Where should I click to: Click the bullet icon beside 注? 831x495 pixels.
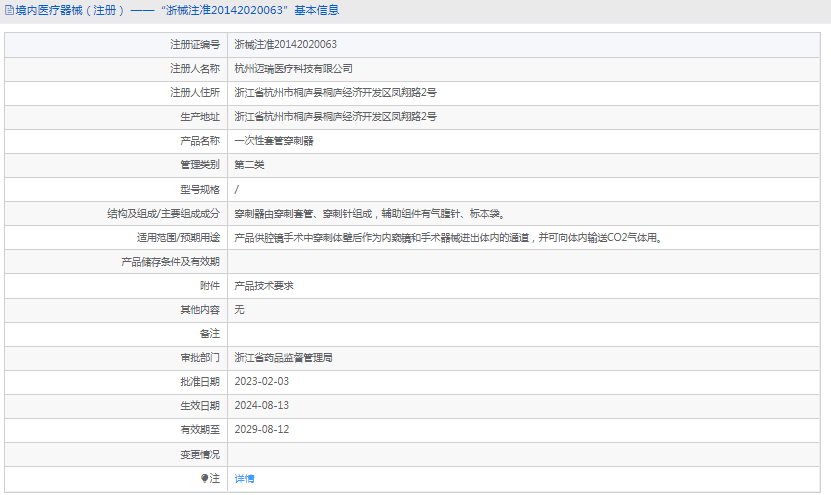click(205, 478)
